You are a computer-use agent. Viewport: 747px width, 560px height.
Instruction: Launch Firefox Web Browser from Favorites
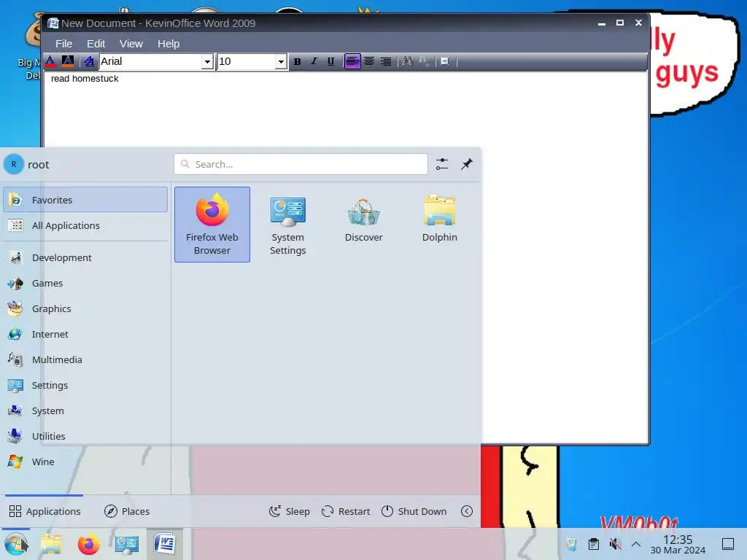[x=212, y=225]
